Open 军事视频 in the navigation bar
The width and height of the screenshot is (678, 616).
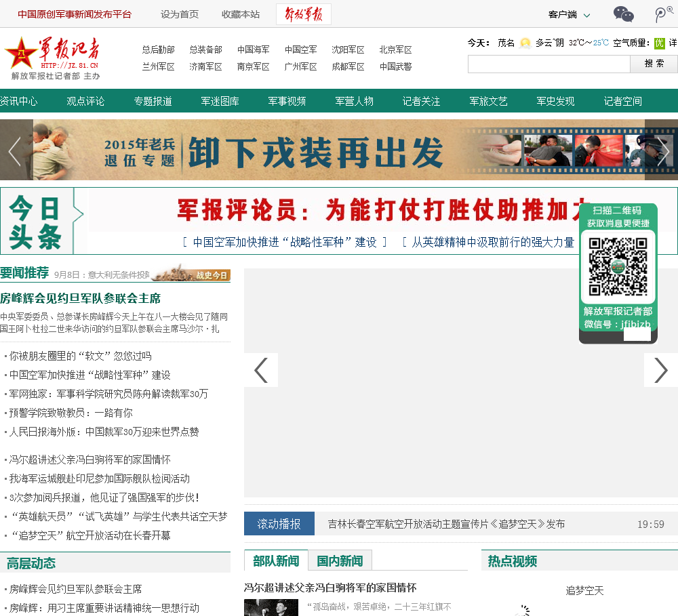click(x=287, y=101)
